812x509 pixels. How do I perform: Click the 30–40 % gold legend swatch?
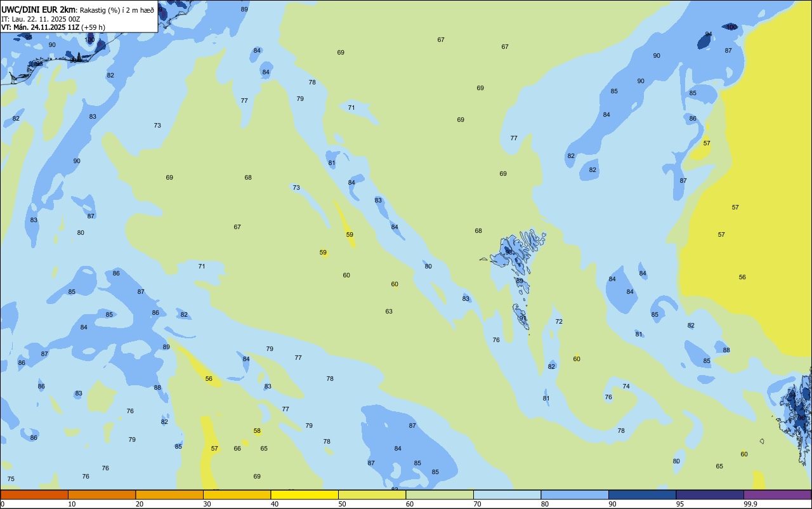click(237, 494)
